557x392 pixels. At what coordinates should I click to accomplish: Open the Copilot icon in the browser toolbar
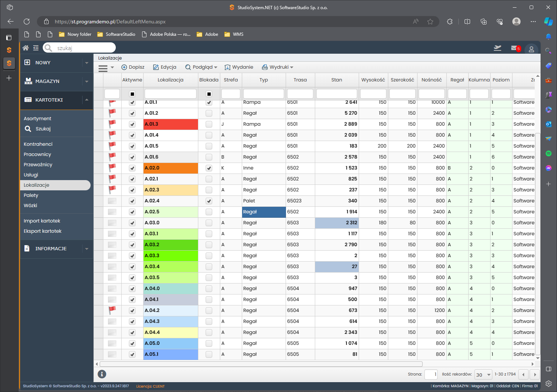pos(548,22)
